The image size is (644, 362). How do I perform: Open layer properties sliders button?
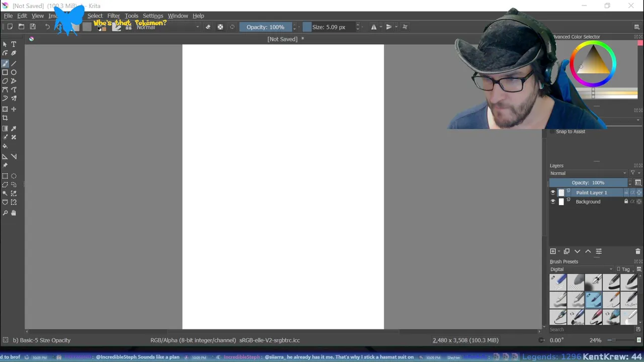click(x=599, y=251)
